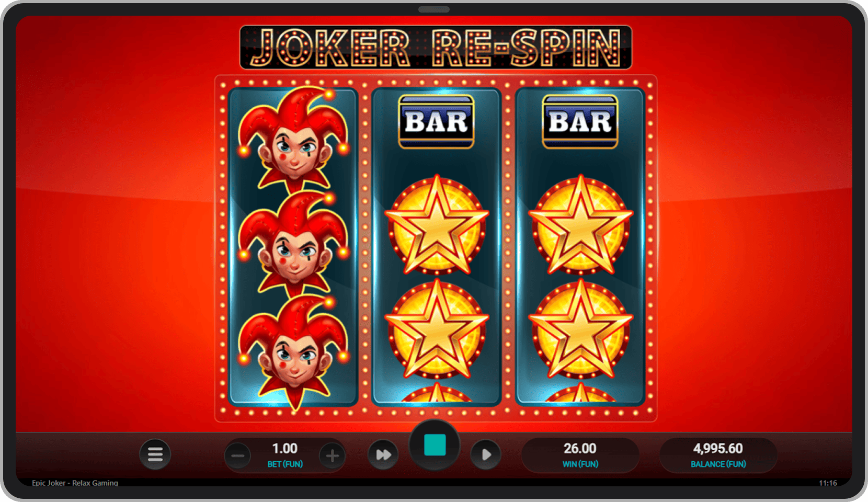Increase bet with the plus button

pyautogui.click(x=332, y=456)
